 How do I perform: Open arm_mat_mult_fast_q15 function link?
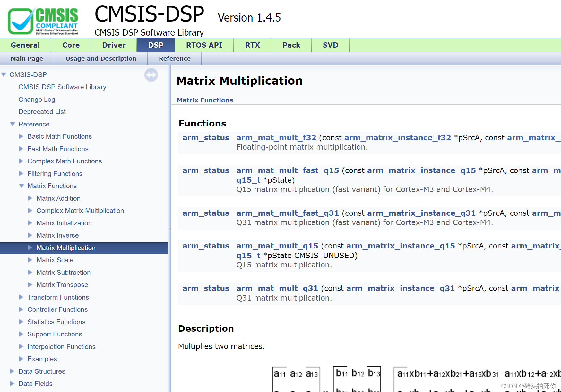point(288,170)
